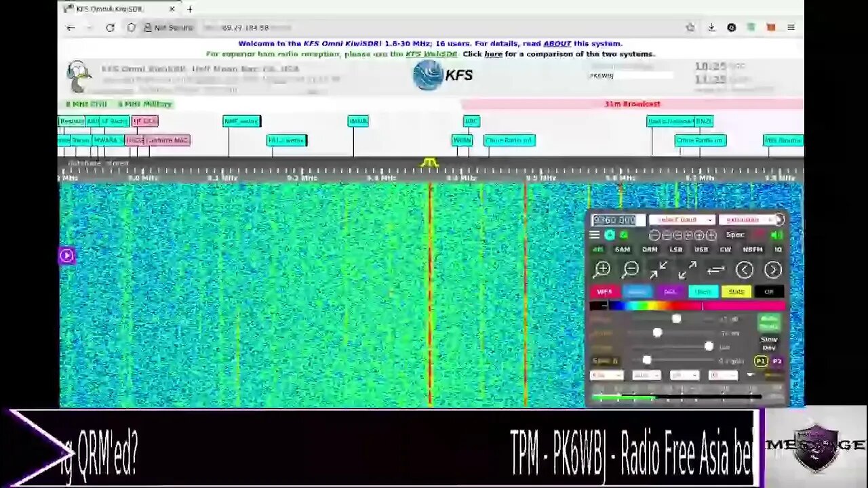The image size is (868, 488).
Task: Switch to the purple AGC tab
Action: pyautogui.click(x=670, y=292)
